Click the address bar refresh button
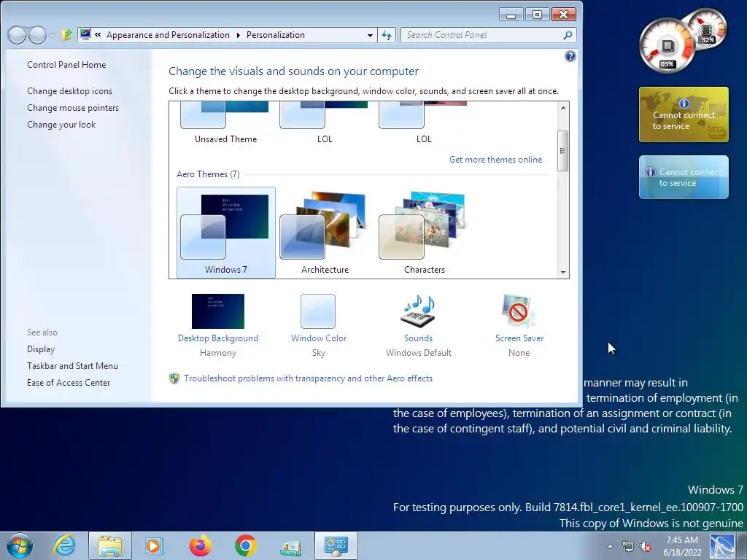 point(387,35)
